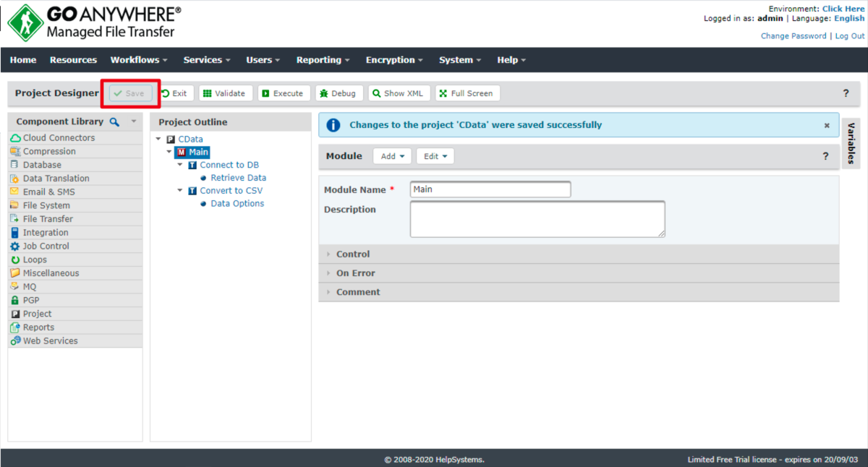Click the Exit button
The image size is (868, 467).
point(174,93)
